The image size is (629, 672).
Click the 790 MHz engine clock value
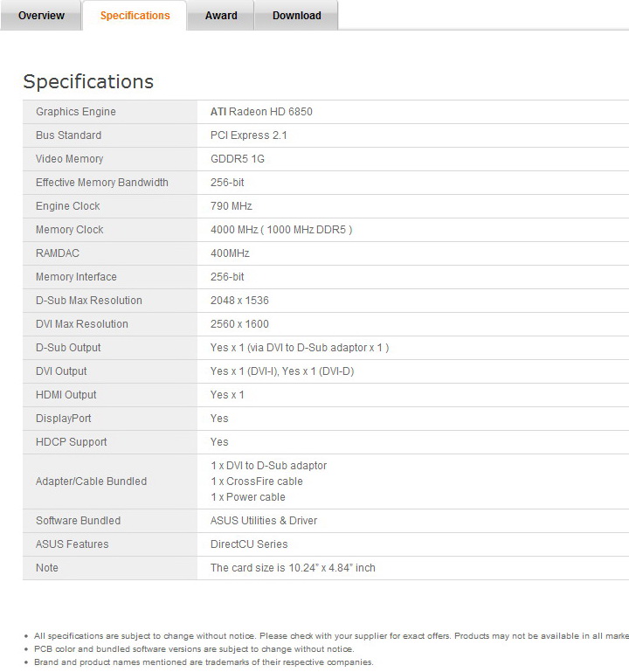point(232,206)
